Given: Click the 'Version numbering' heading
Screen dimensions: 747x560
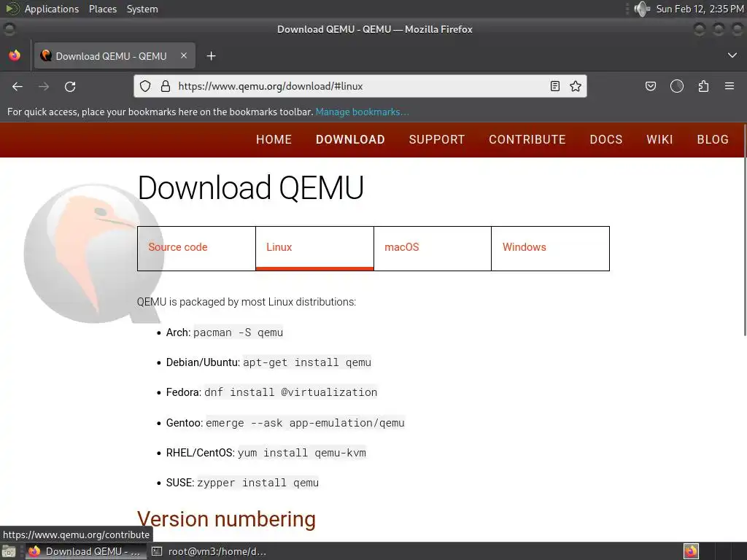Looking at the screenshot, I should (x=226, y=519).
